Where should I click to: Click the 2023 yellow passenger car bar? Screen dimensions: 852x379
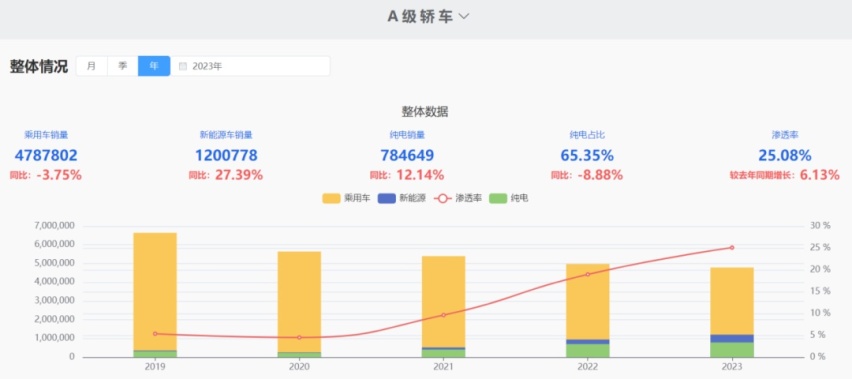coord(732,300)
